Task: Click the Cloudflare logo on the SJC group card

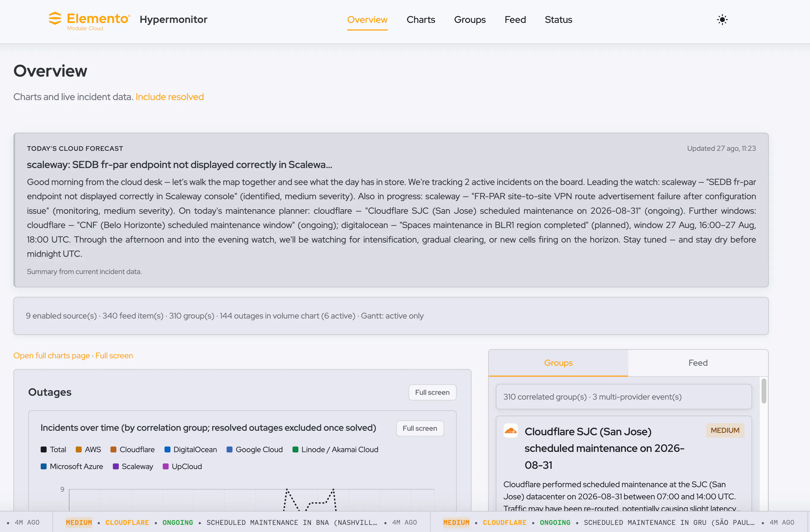Action: 510,430
